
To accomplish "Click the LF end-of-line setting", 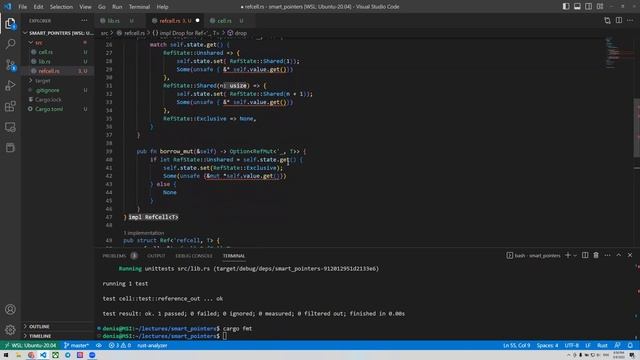I will click(x=588, y=345).
